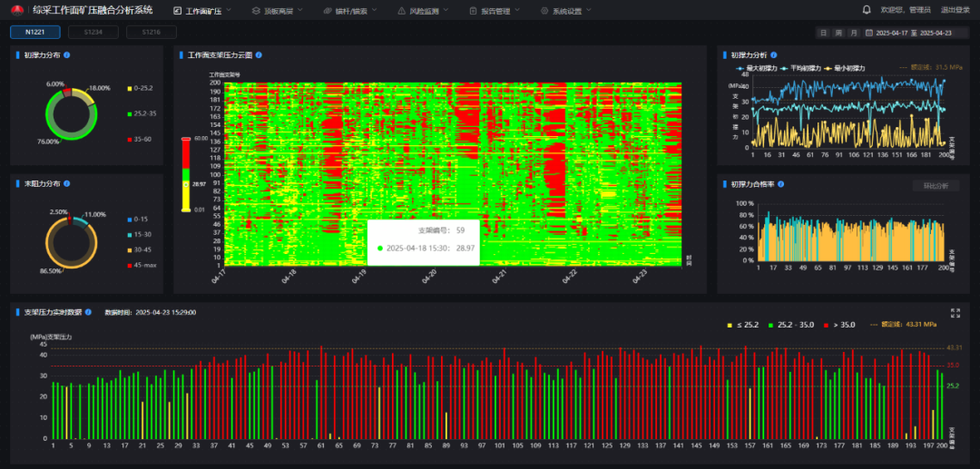
Task: Click the 数据时间: 2025-04-23 15:29:00 text
Action: [x=150, y=312]
